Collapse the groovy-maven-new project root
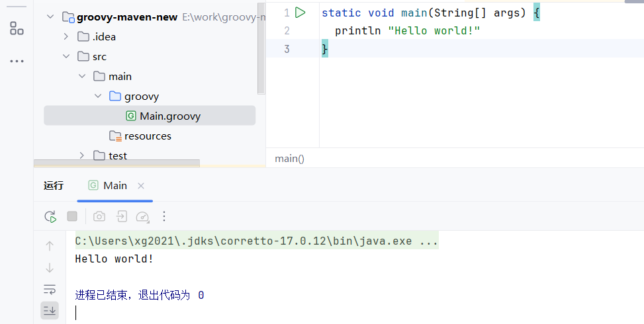Image resolution: width=644 pixels, height=324 pixels. (x=51, y=17)
